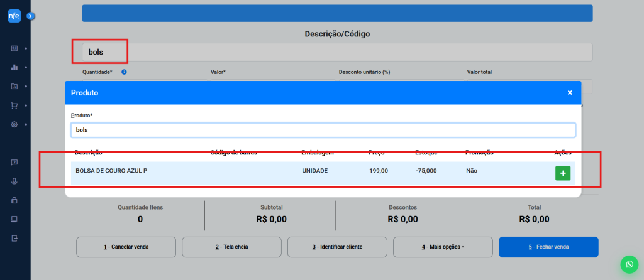This screenshot has height=280, width=644.
Task: Open the settings gear sidebar icon
Action: tap(14, 124)
